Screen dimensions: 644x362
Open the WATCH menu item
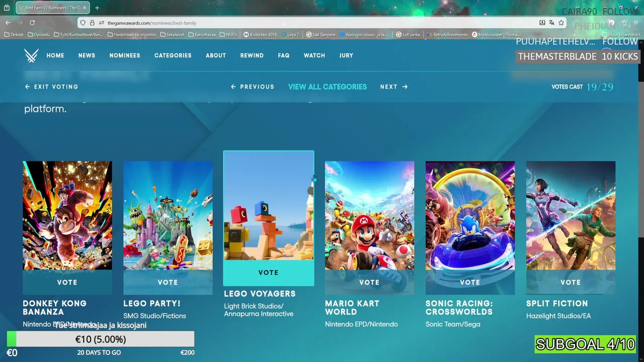tap(314, 55)
